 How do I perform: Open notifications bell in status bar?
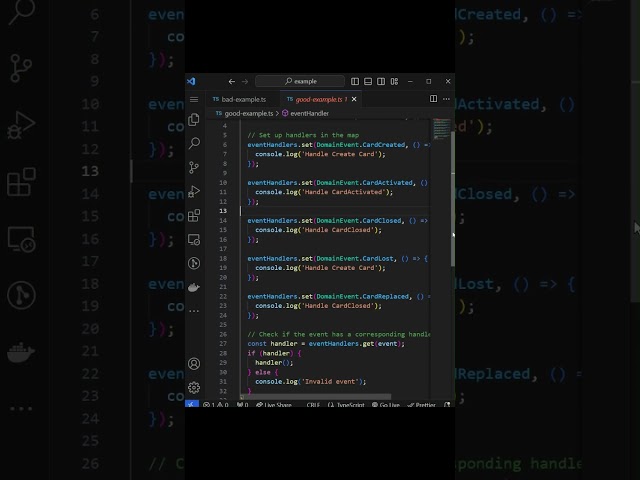tap(447, 404)
